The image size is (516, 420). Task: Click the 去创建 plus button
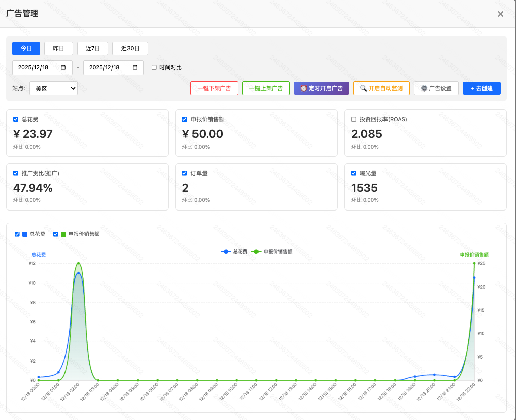pos(481,88)
